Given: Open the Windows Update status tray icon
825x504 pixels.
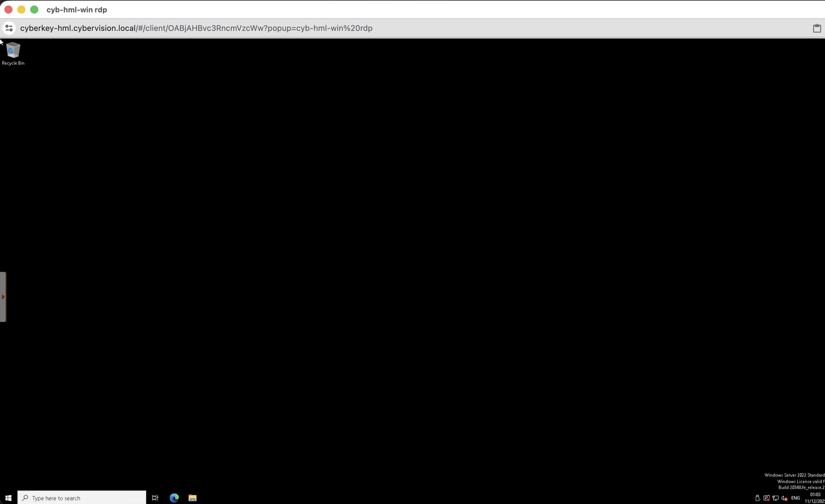Looking at the screenshot, I should point(766,498).
